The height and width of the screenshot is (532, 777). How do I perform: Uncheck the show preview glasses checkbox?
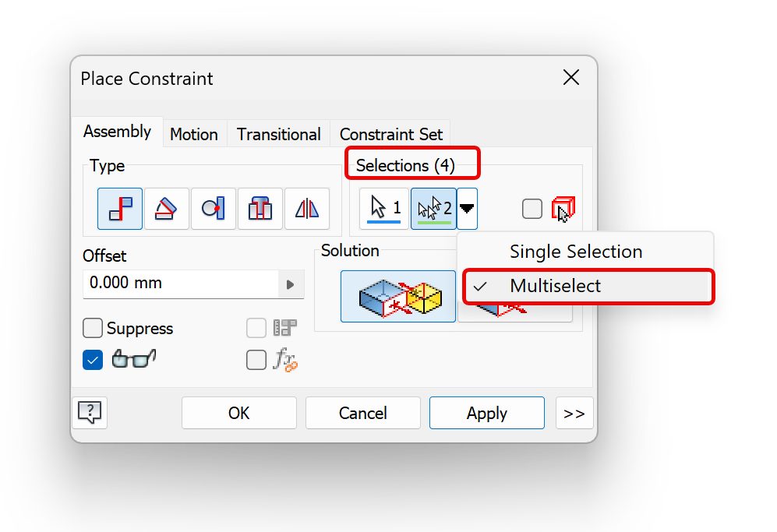pos(93,359)
